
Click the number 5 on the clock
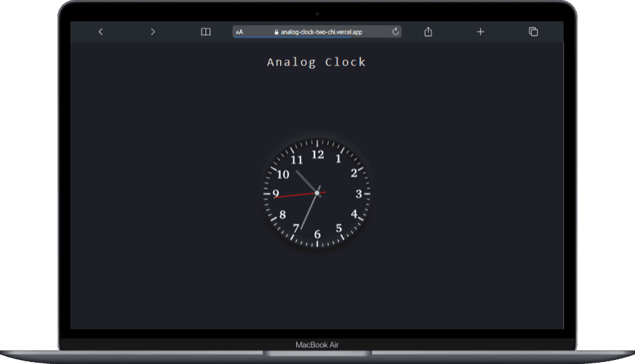(339, 228)
